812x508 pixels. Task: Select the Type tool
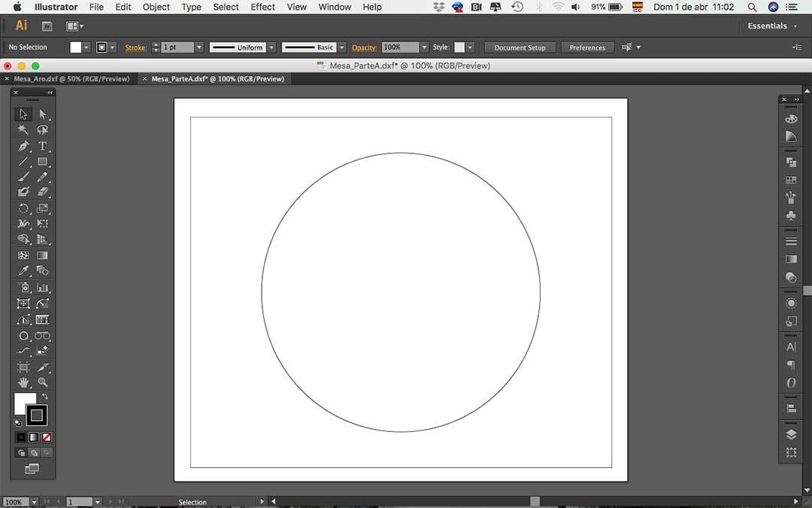(42, 146)
